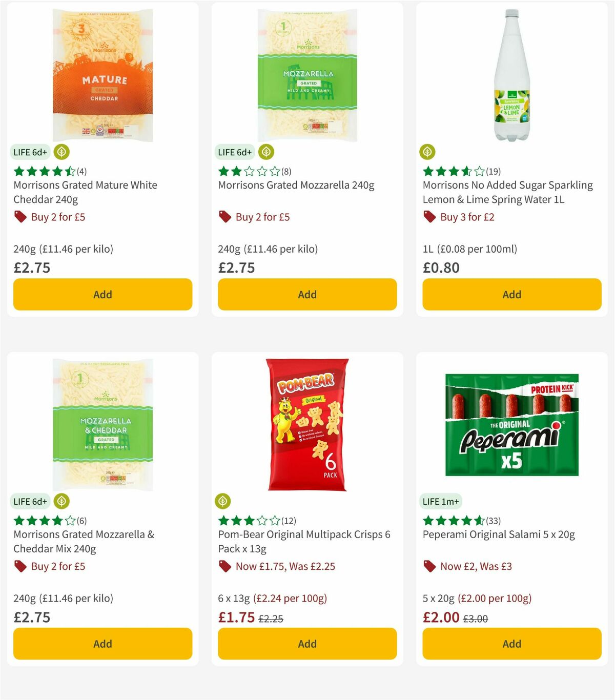Viewport: 615px width, 700px height.
Task: Click the LIFE 1m+ badge on Peperami
Action: coord(441,501)
